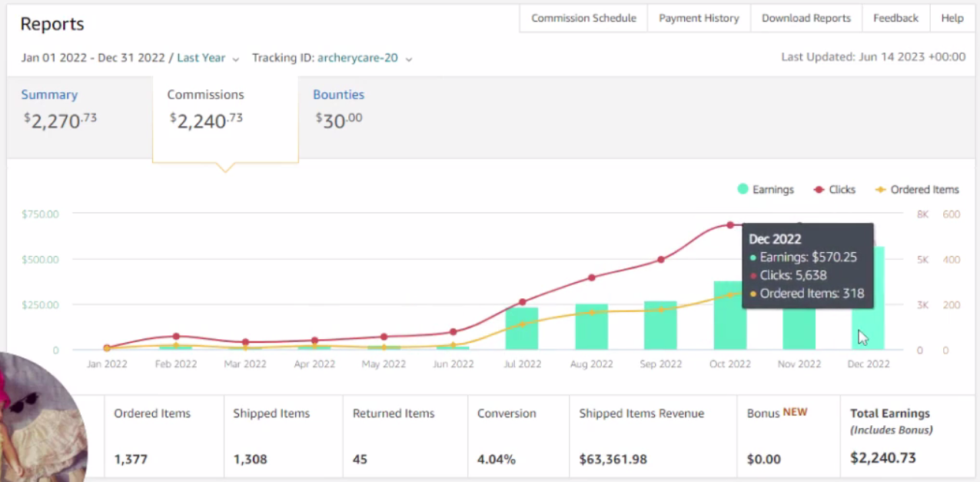980x482 pixels.
Task: Click the Aug 2022 earnings bar
Action: tap(591, 327)
